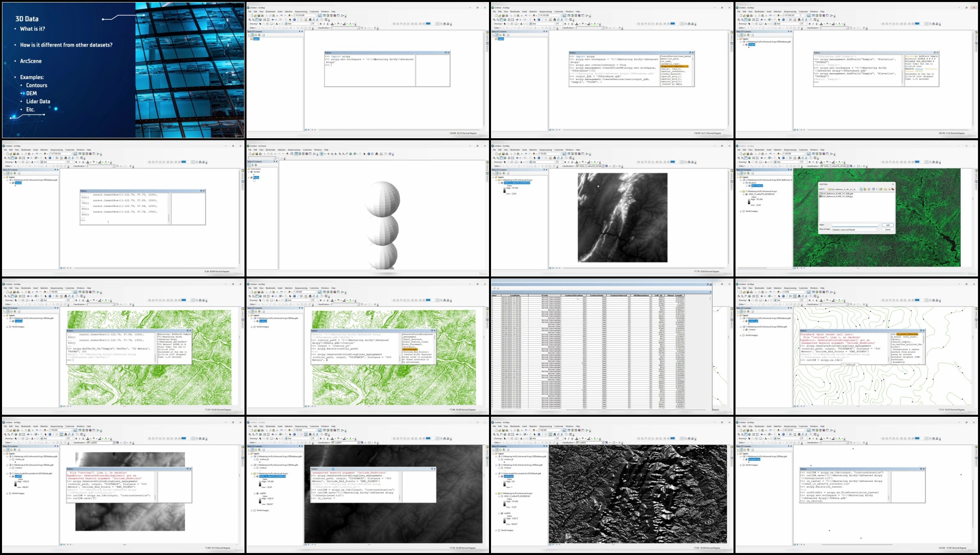
Task: Click the Buffer layer symbol swatch in ArcScene
Action: point(254,180)
